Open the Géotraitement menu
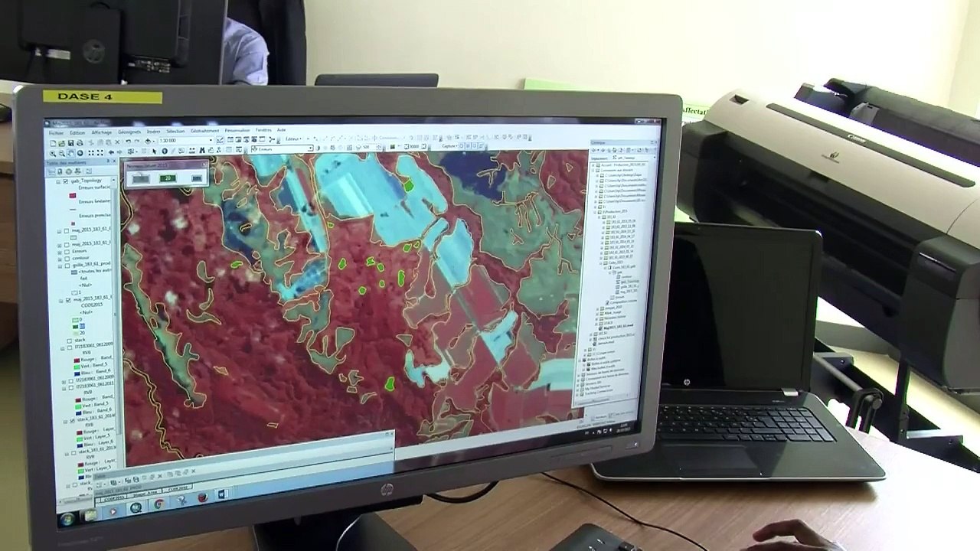The height and width of the screenshot is (551, 980). coord(204,131)
